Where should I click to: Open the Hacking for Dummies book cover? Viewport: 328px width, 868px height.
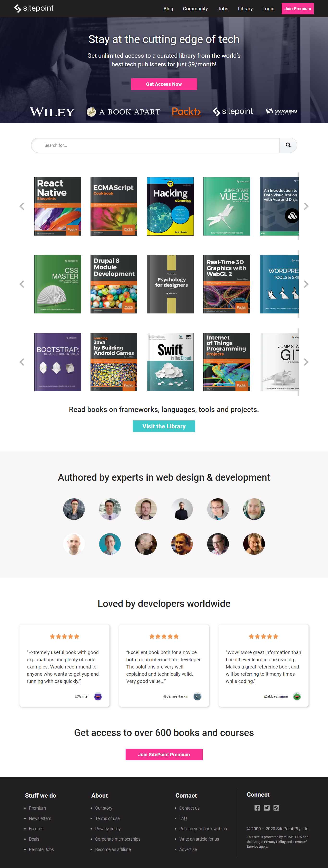170,206
